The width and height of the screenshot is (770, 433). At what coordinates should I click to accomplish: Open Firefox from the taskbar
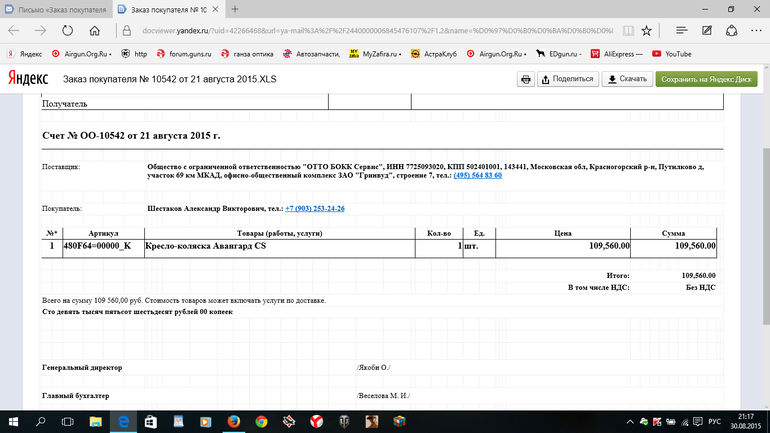pos(233,421)
